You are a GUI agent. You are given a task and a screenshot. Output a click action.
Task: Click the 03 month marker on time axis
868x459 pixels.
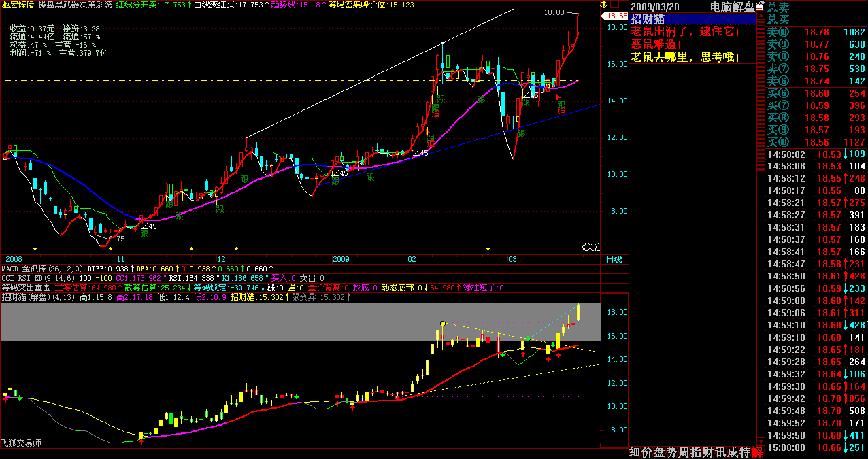(513, 259)
